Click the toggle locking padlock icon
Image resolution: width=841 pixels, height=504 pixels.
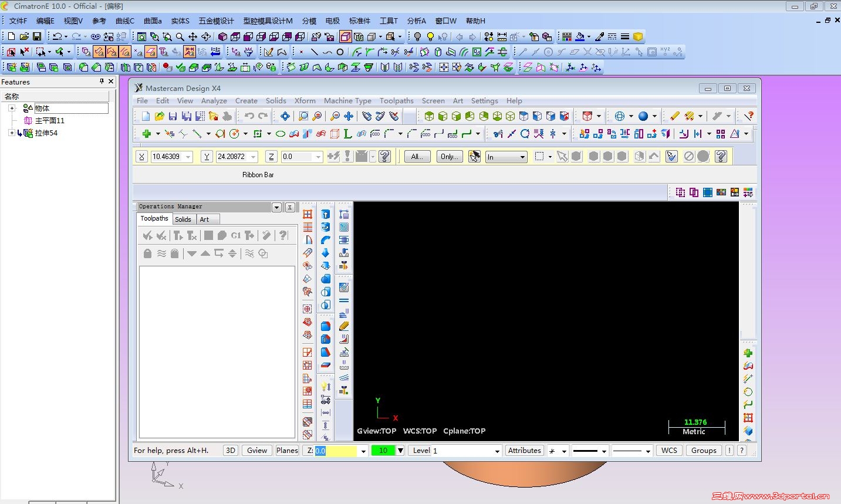[x=147, y=253]
